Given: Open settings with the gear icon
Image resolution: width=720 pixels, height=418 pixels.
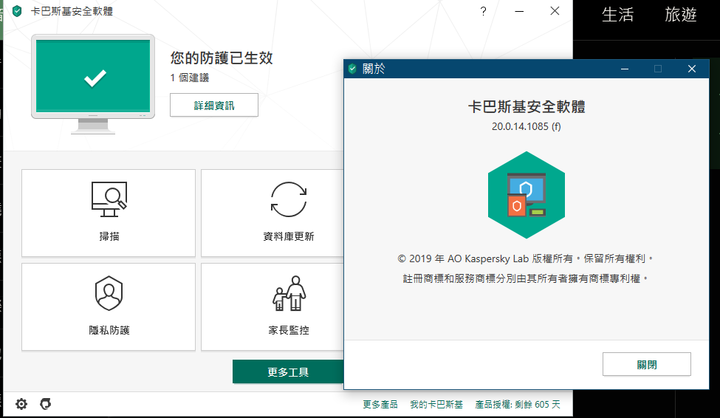Looking at the screenshot, I should tap(21, 404).
